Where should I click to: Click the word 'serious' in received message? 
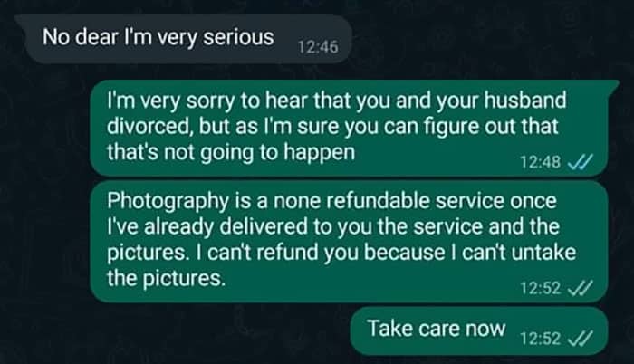(238, 37)
